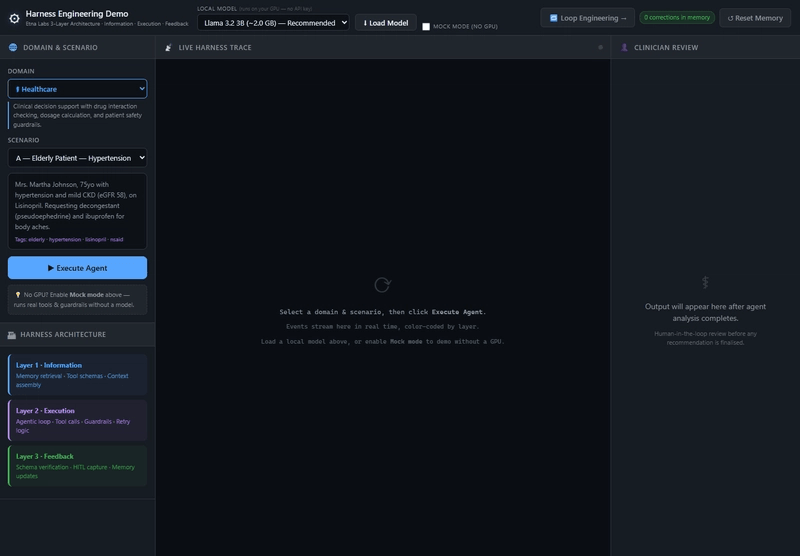Image resolution: width=800 pixels, height=556 pixels.
Task: Click 'Output will appear here' placeholder text
Action: tap(705, 312)
